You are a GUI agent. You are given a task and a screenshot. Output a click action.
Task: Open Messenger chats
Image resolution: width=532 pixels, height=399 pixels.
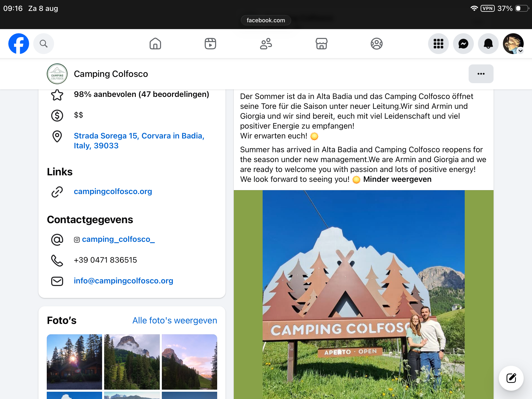click(x=463, y=44)
